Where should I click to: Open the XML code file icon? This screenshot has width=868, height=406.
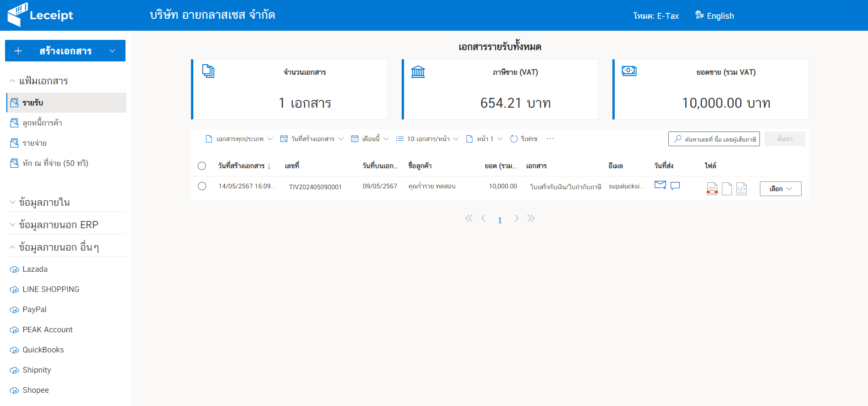742,189
